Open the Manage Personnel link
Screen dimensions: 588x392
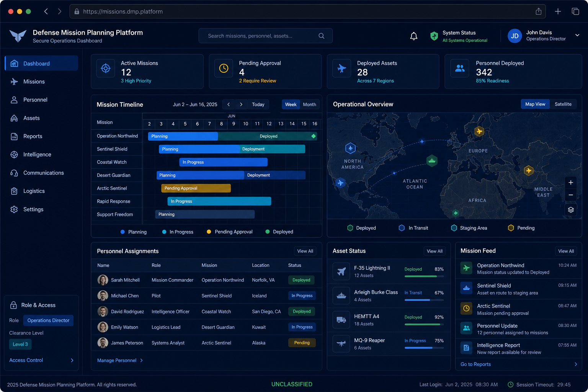(117, 361)
